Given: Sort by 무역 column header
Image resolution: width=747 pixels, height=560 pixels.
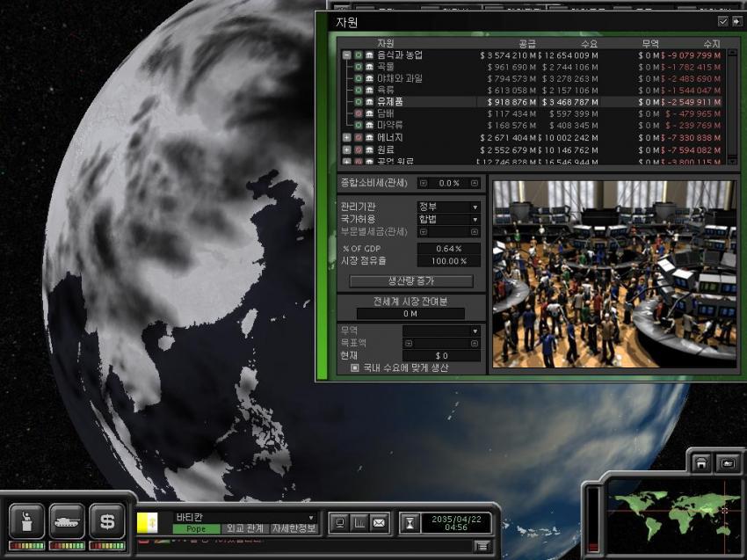Looking at the screenshot, I should pyautogui.click(x=650, y=44).
